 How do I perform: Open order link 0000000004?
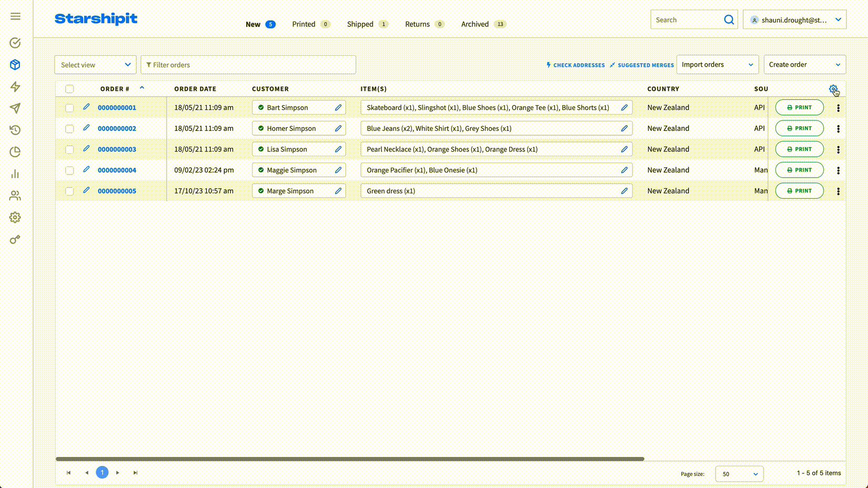[x=117, y=170]
